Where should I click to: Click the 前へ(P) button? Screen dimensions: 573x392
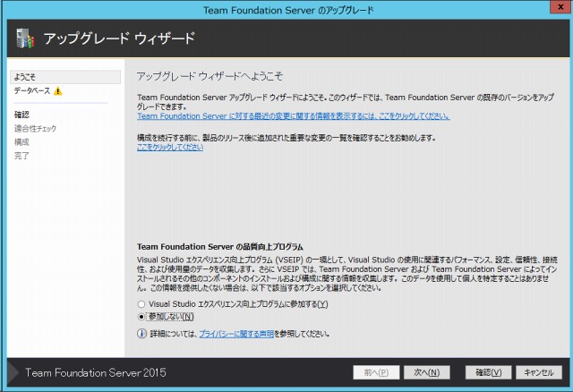click(376, 372)
